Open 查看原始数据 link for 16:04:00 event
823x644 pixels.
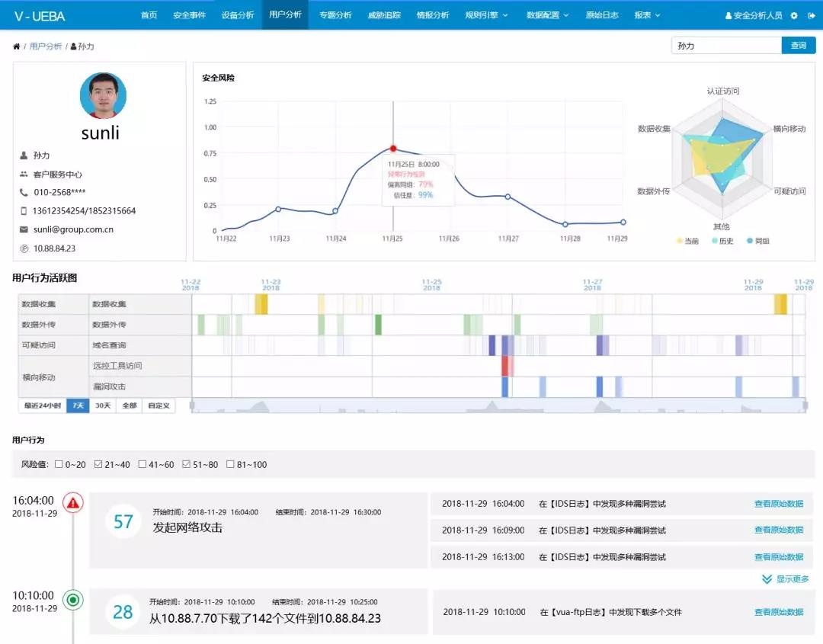pyautogui.click(x=778, y=504)
